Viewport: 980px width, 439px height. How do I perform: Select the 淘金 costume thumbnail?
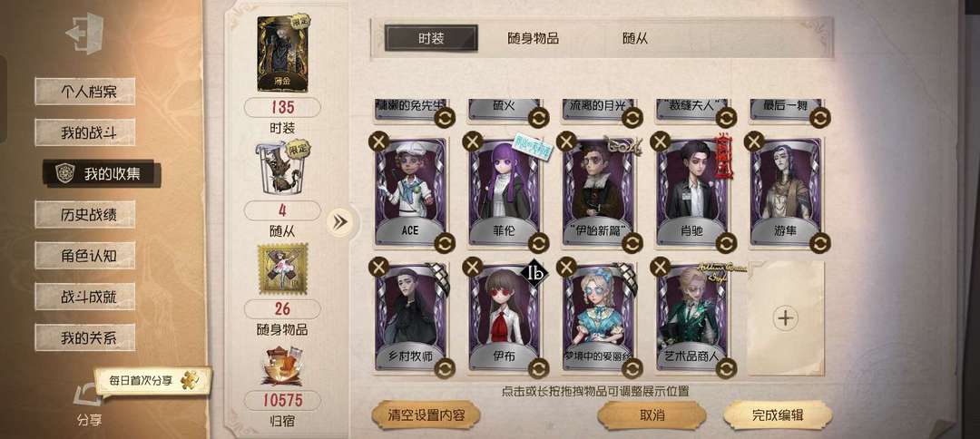pos(282,54)
